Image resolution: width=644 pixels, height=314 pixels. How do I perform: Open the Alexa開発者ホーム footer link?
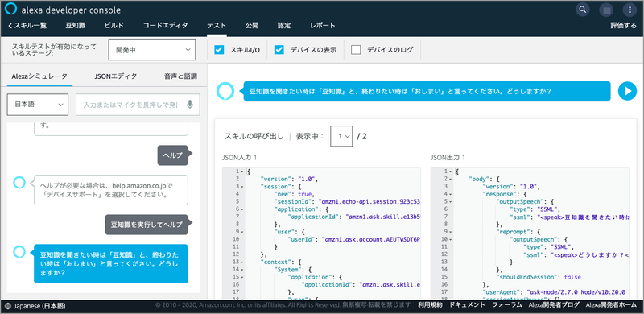point(611,305)
